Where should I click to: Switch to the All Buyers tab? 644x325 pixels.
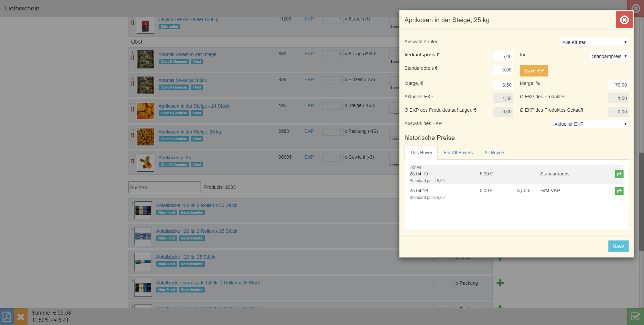coord(494,153)
